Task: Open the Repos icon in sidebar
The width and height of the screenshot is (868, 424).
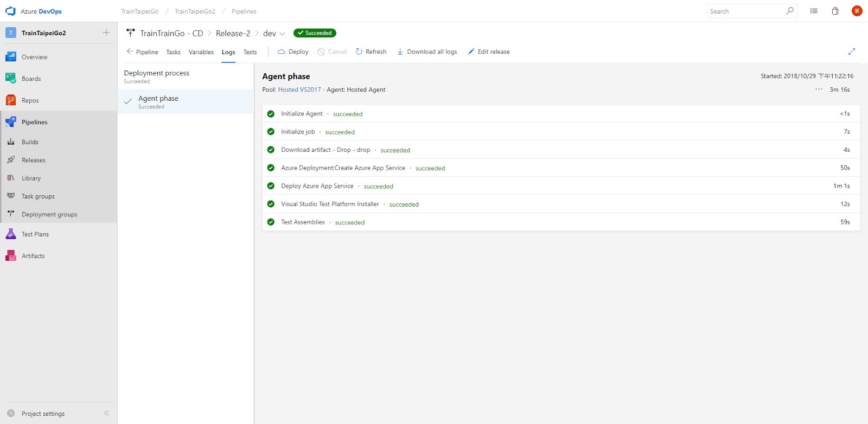Action: pos(11,100)
